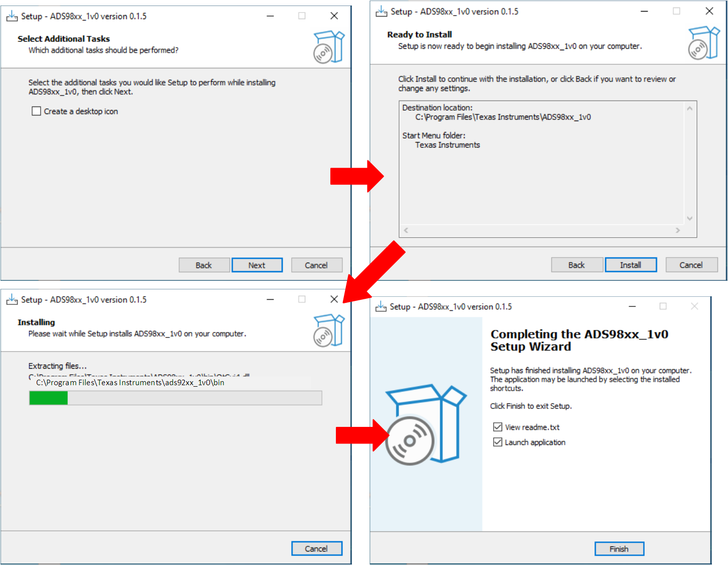Uncheck the Launch application option
The height and width of the screenshot is (565, 728).
498,442
